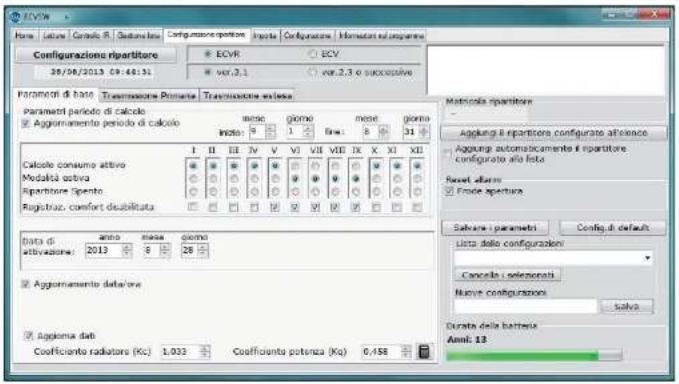Viewport: 679px width, 384px height.
Task: Expand the Lista delle configurazioni dropdown
Action: (x=647, y=258)
